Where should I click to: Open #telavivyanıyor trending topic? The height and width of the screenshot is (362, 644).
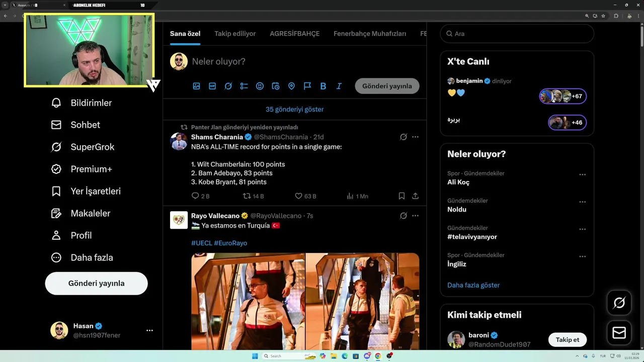pos(472,237)
